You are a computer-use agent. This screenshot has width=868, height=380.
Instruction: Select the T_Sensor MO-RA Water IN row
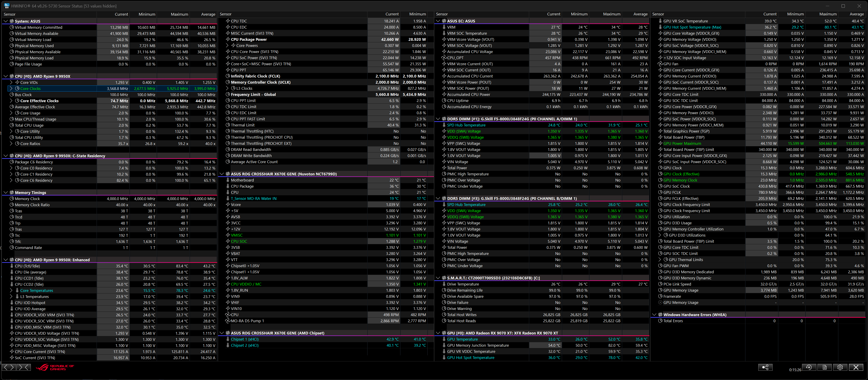[x=326, y=199]
